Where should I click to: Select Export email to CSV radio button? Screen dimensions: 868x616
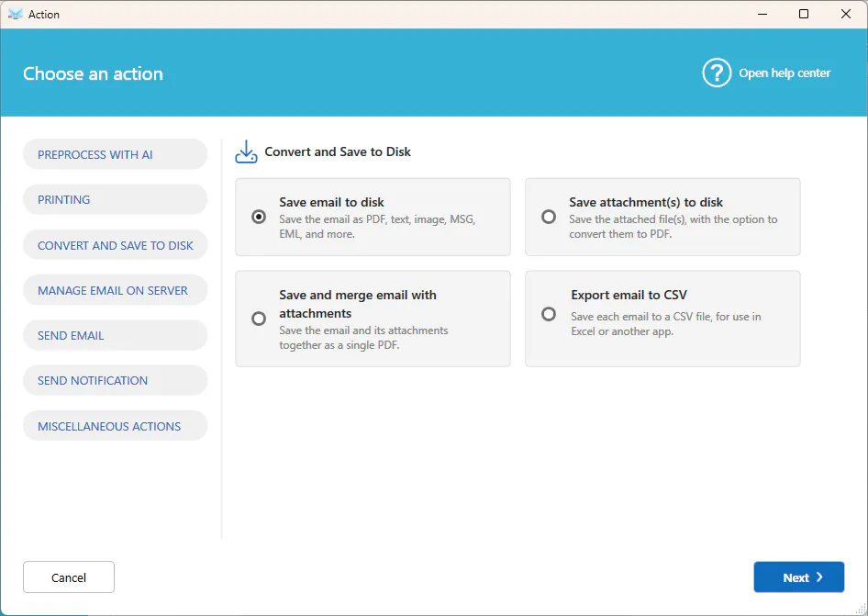549,314
